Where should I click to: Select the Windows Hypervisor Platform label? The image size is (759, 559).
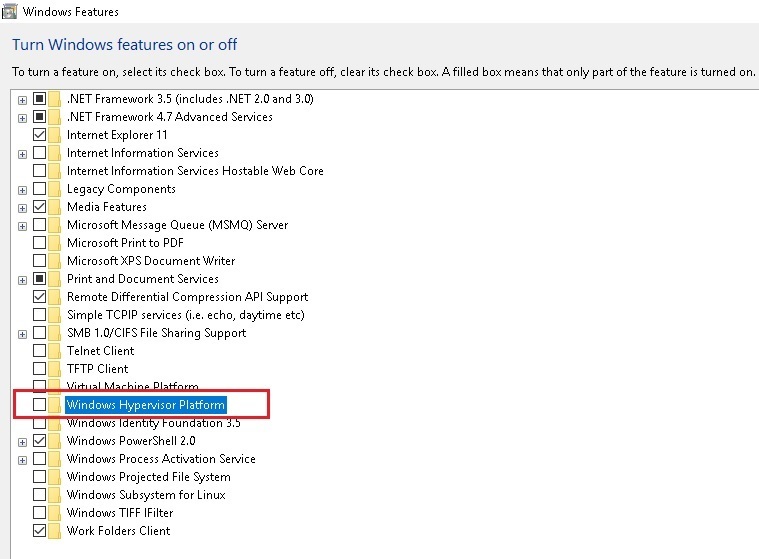146,405
